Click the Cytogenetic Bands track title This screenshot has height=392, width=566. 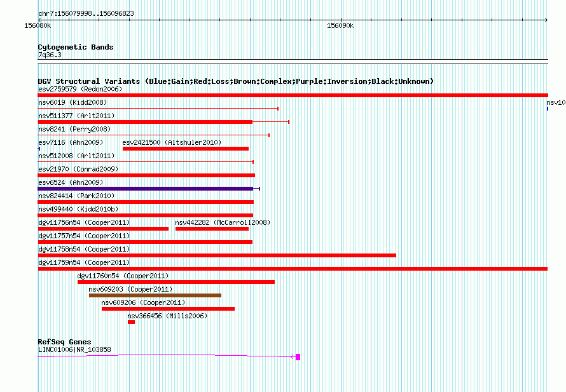[x=76, y=47]
